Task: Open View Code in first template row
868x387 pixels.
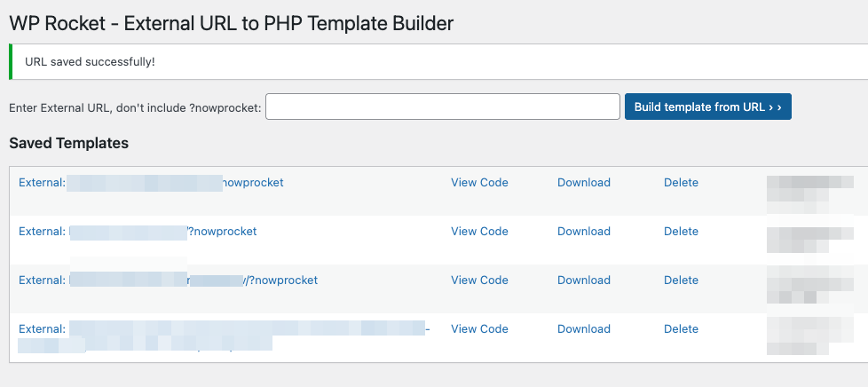Action: (479, 183)
